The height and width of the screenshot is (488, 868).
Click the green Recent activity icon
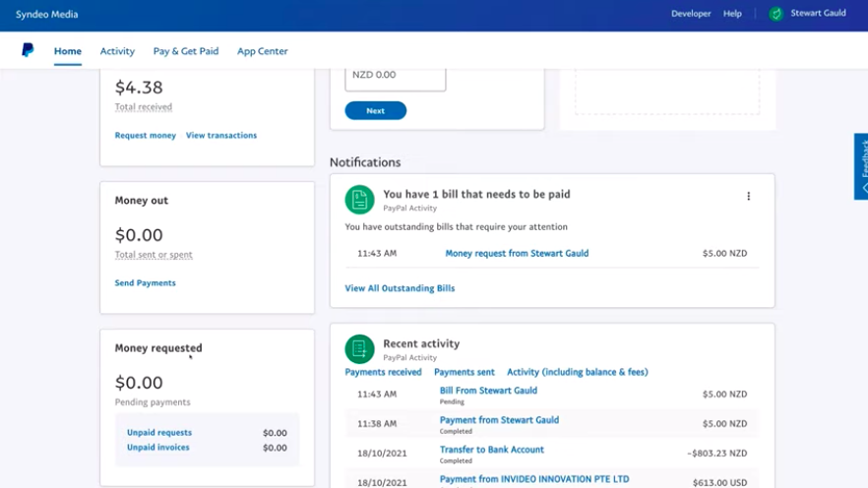[359, 348]
